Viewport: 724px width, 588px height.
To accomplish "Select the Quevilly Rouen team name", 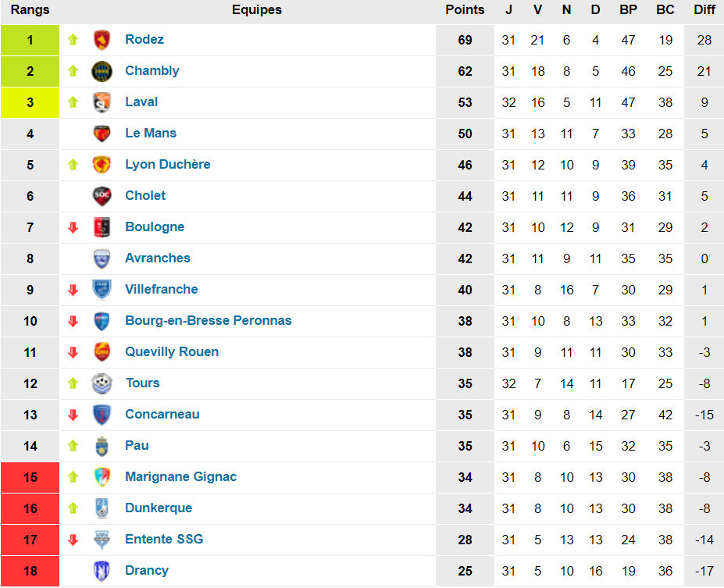I will [x=172, y=352].
